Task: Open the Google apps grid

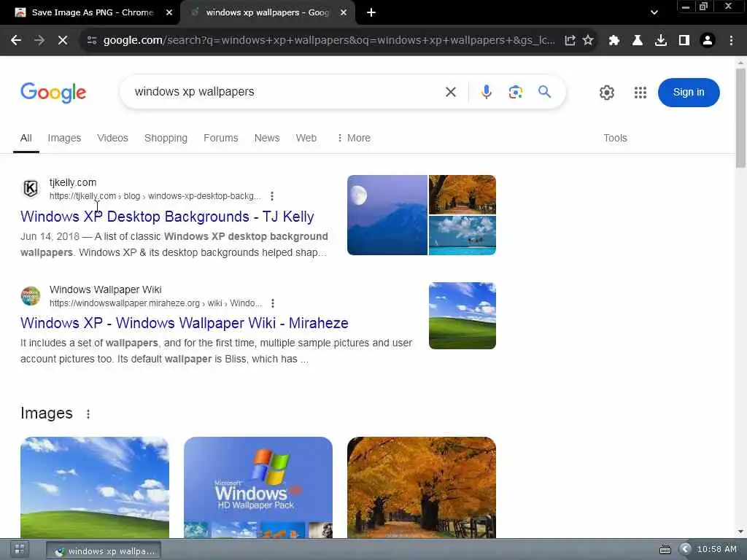Action: click(x=640, y=93)
